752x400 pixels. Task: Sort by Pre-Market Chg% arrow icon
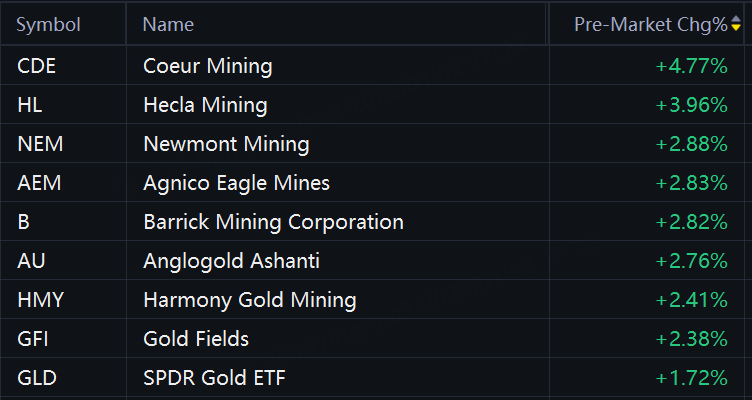(x=736, y=24)
